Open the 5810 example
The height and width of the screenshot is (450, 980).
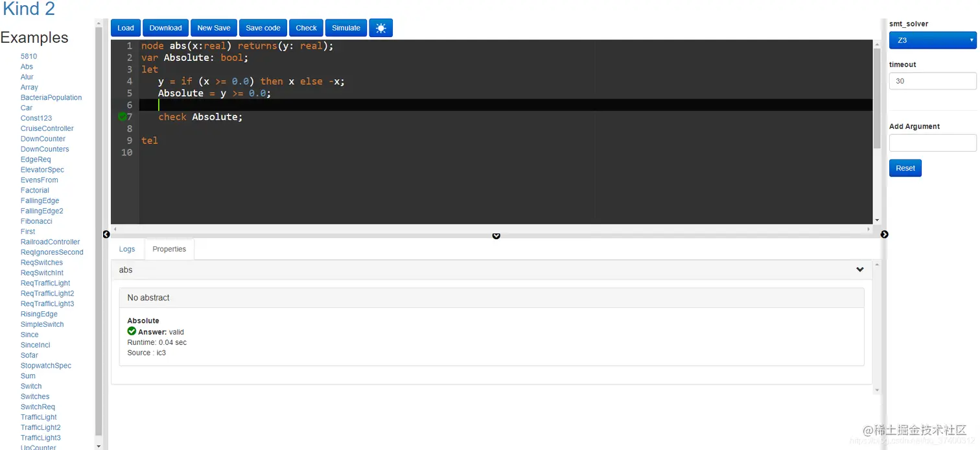pos(29,56)
